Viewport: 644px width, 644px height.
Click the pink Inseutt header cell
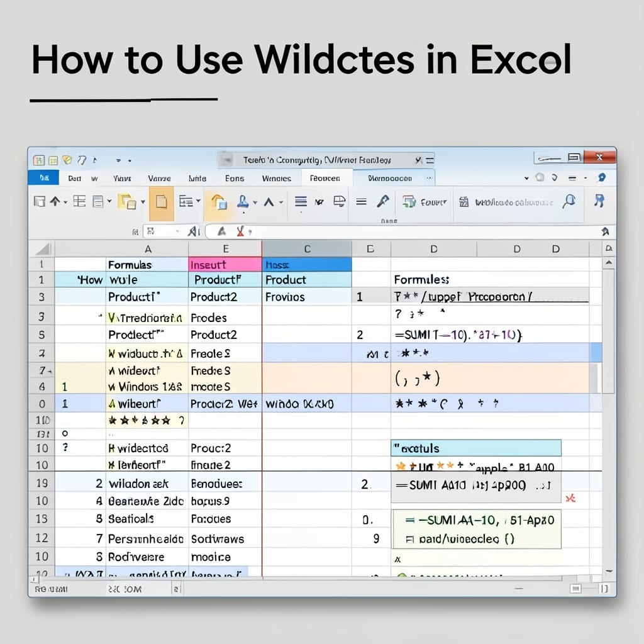tap(225, 265)
